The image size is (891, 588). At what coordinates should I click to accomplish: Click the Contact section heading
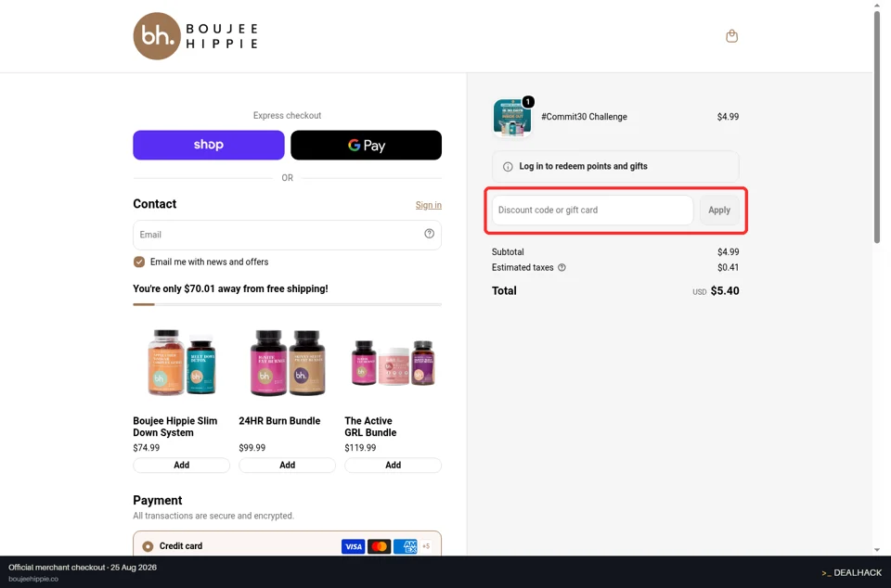(155, 204)
